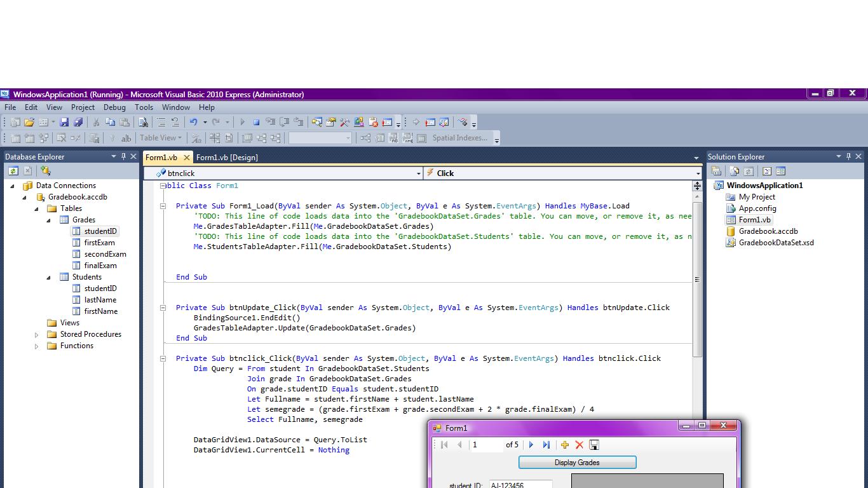Click View Designer icon in Solution Explorer
Screen dimensions: 868x488
point(781,171)
